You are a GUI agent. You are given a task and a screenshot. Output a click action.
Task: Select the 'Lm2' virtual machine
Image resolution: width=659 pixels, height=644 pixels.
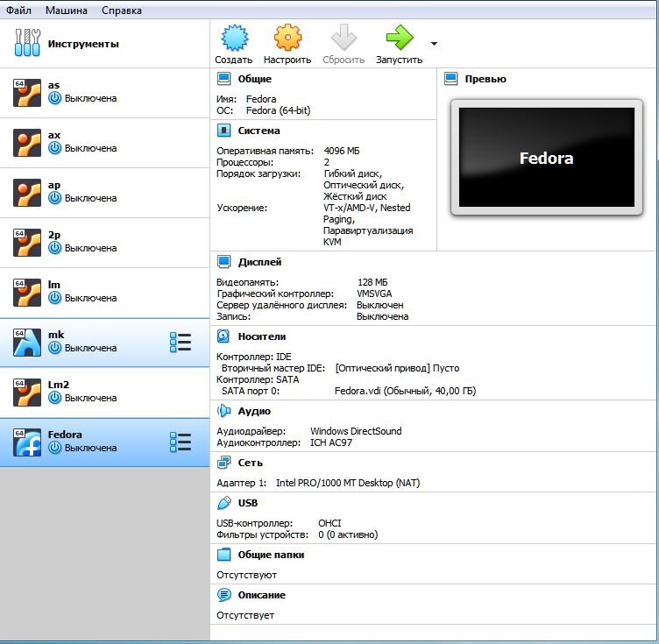coord(104,393)
